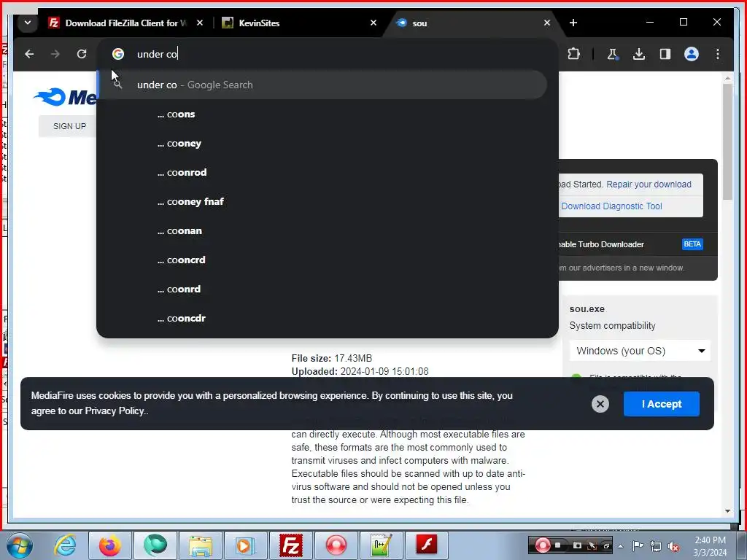Image resolution: width=747 pixels, height=560 pixels.
Task: Close the sou tab
Action: tap(547, 23)
